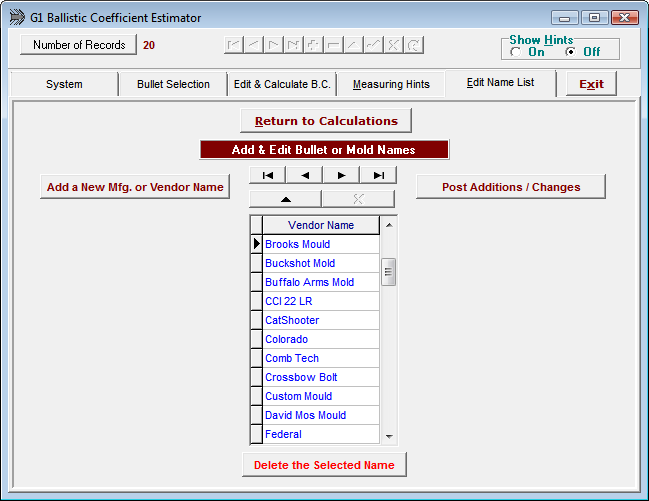Click Delete the Selected Name button
The width and height of the screenshot is (649, 501).
324,465
